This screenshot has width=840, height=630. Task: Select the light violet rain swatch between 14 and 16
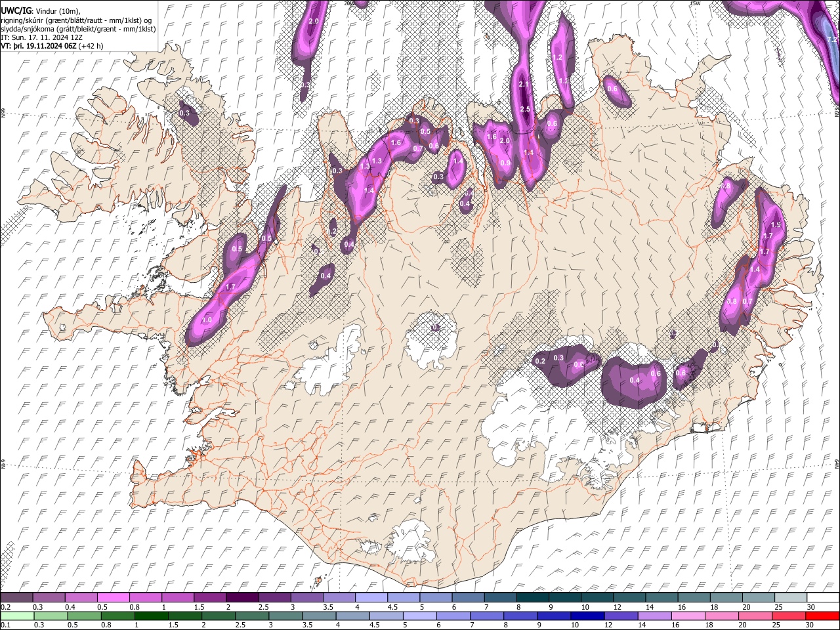pos(654,616)
